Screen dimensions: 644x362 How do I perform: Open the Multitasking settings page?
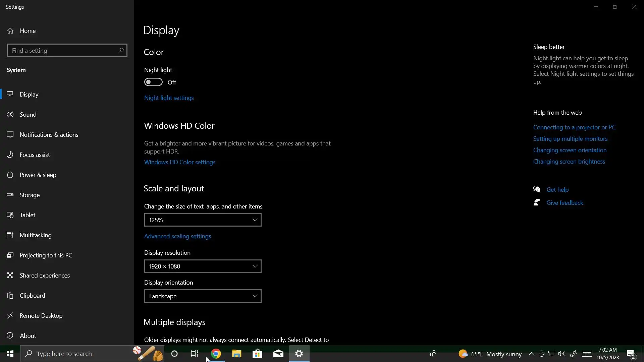coord(36,235)
